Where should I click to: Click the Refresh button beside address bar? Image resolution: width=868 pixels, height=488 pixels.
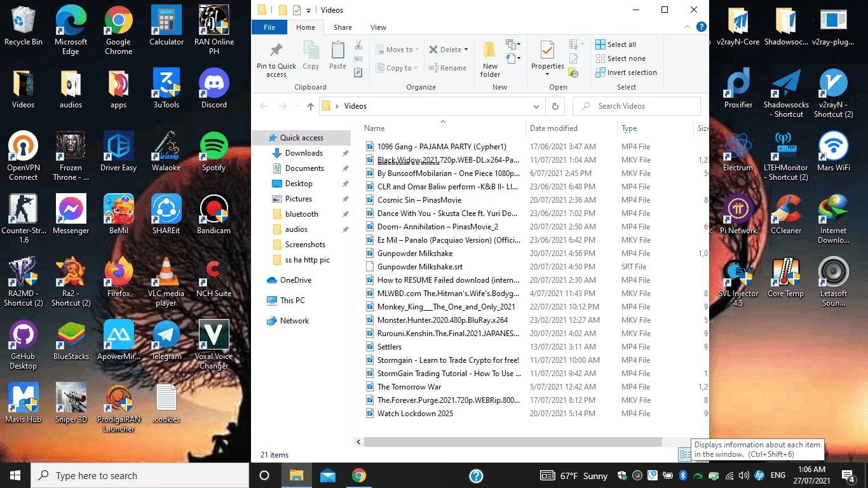[555, 106]
